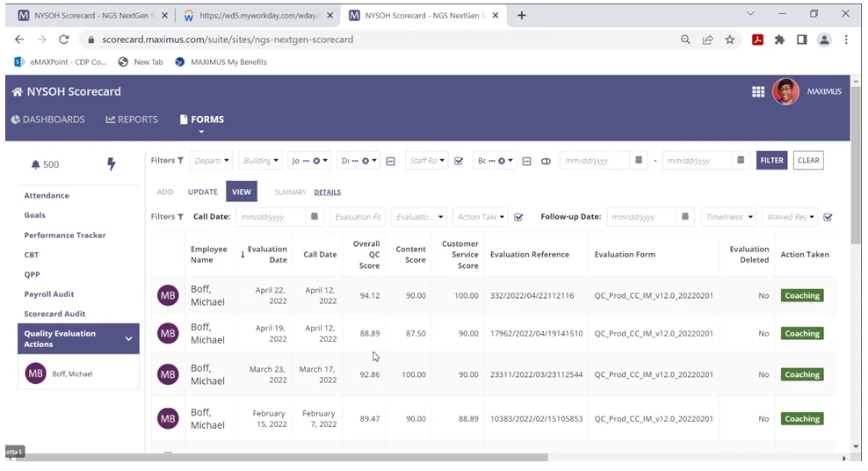
Task: Click Coaching badge for April 22, 2022 evaluation
Action: 802,295
